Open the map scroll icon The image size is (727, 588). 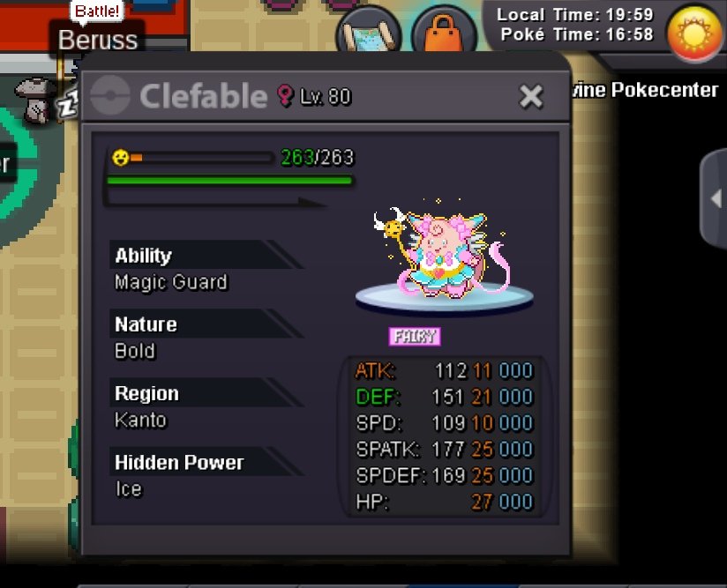tap(369, 30)
